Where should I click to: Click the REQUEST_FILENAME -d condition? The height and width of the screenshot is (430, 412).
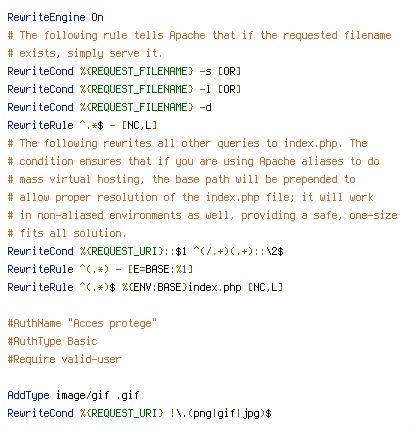pyautogui.click(x=109, y=107)
